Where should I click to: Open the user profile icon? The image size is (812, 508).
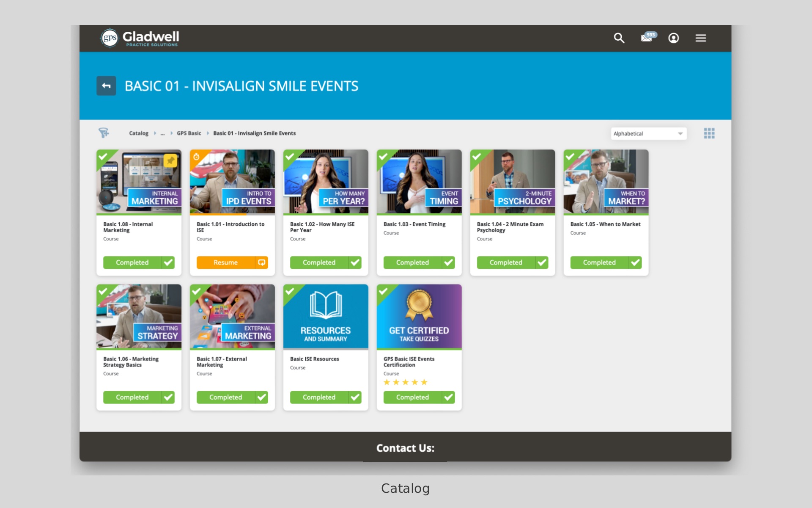[x=673, y=38]
